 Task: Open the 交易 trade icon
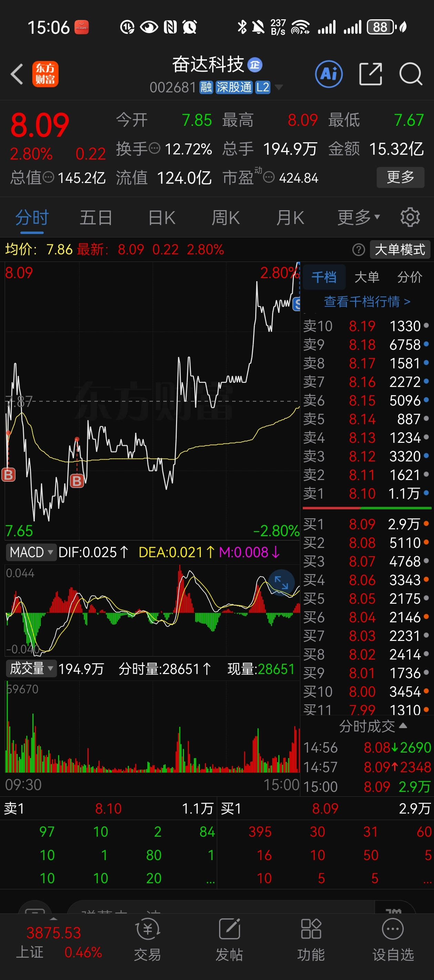click(x=147, y=940)
